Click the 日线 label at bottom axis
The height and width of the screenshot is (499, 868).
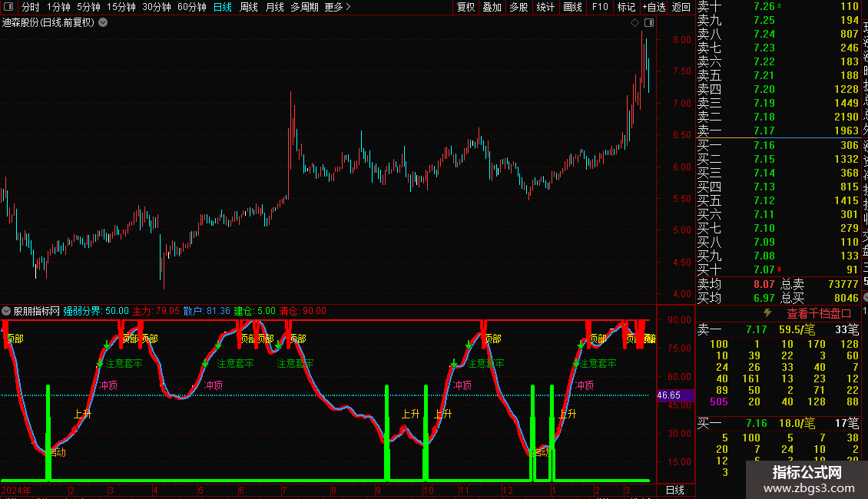tap(674, 490)
